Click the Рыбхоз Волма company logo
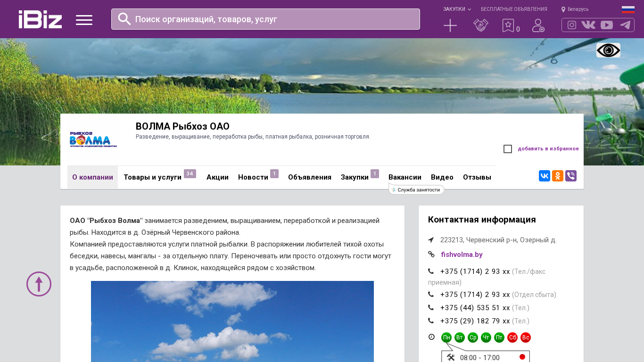The image size is (644, 362). click(x=93, y=140)
